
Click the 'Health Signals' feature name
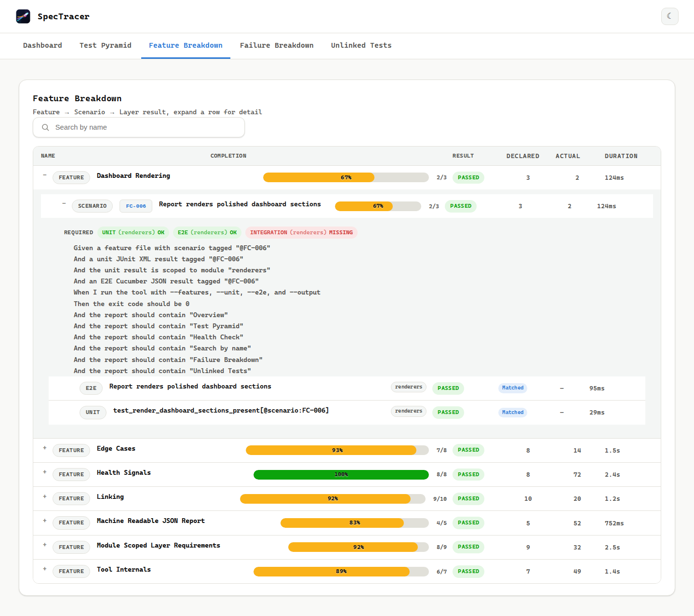click(124, 473)
